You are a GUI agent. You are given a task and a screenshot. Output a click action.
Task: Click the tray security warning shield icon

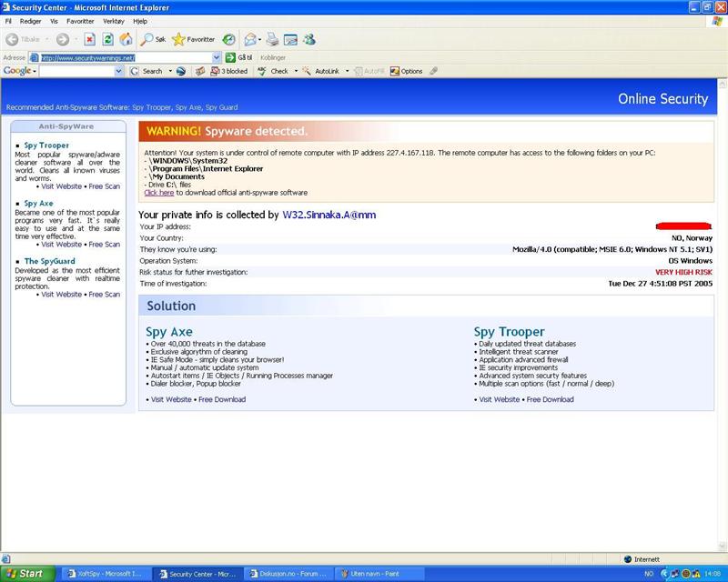(x=697, y=574)
